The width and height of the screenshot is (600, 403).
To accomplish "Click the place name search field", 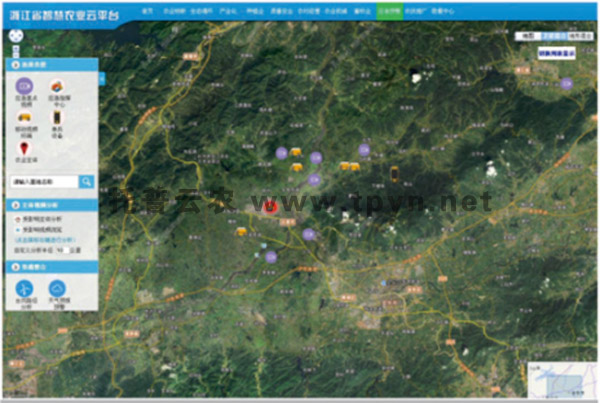I will tap(43, 181).
